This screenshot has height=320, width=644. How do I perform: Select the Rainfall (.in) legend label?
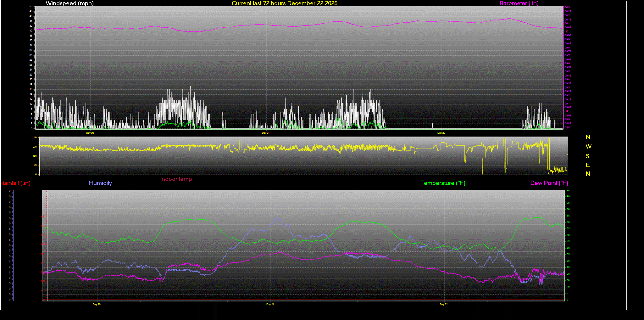pyautogui.click(x=16, y=183)
